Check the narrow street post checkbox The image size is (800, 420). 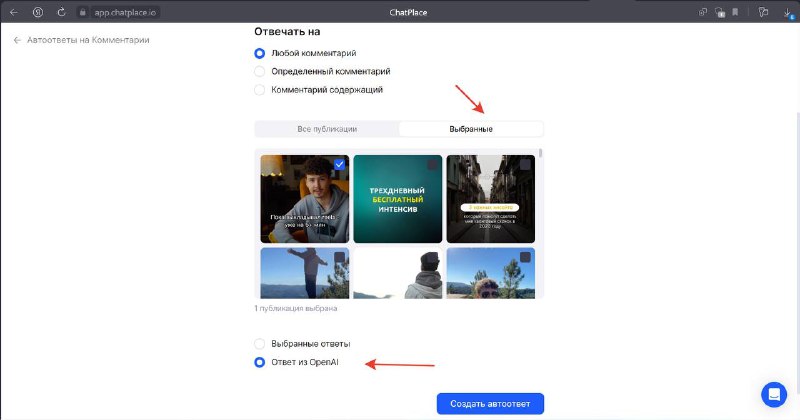coord(525,164)
